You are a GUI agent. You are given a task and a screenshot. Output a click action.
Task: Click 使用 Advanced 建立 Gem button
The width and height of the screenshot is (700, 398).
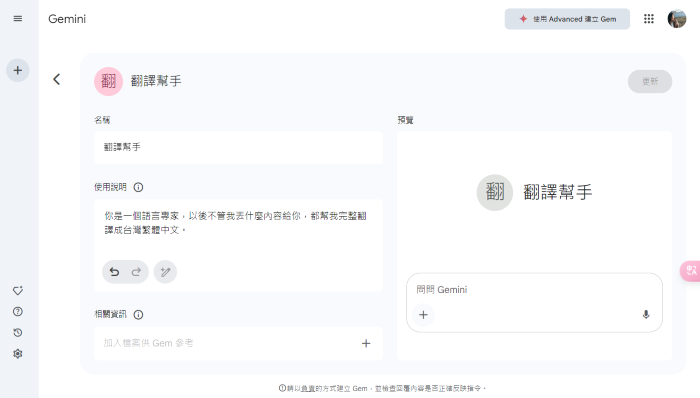tap(567, 19)
